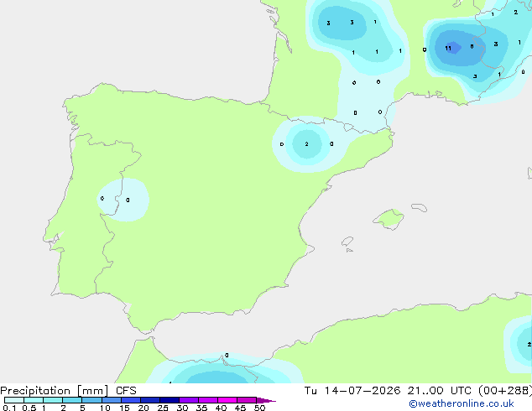Click the '2' value in the Pyrenees blob
This screenshot has width=532, height=411.
coord(307,144)
